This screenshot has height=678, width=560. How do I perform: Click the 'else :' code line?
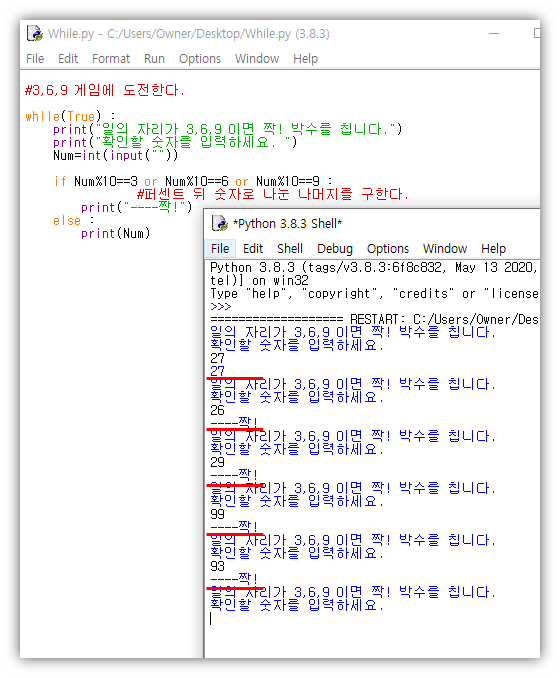[74, 221]
